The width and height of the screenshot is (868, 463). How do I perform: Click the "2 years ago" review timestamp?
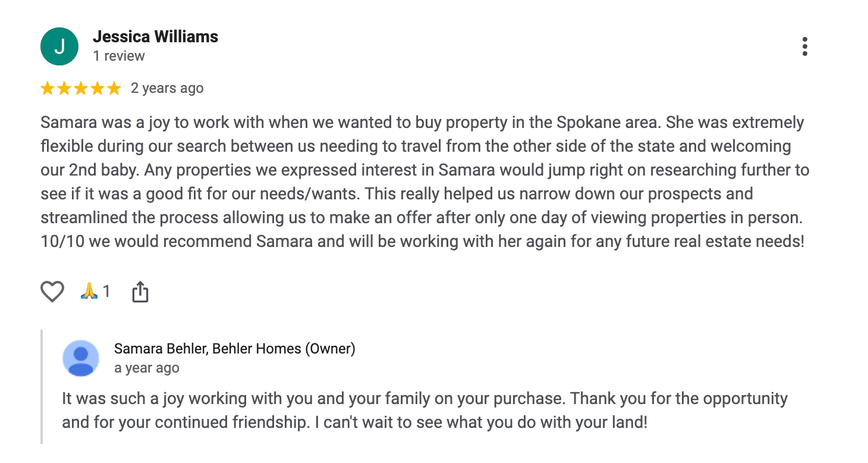167,88
